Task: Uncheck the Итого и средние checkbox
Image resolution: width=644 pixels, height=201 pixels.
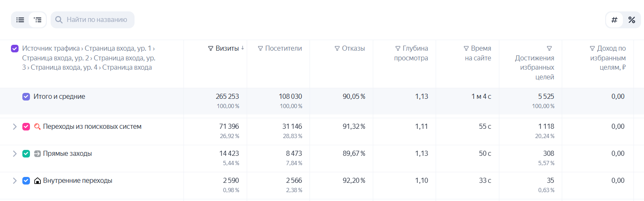Action: point(26,97)
